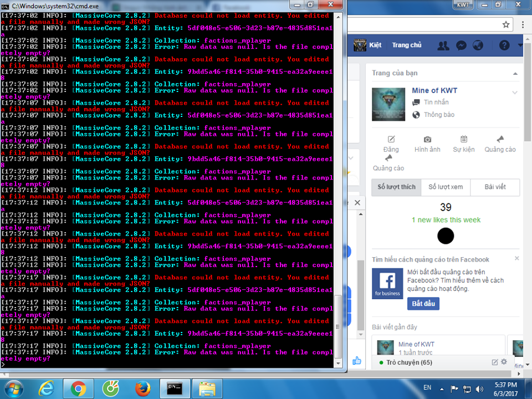Image resolution: width=532 pixels, height=399 pixels.
Task: Expand the Mine of KWT page chevron
Action: click(x=514, y=93)
